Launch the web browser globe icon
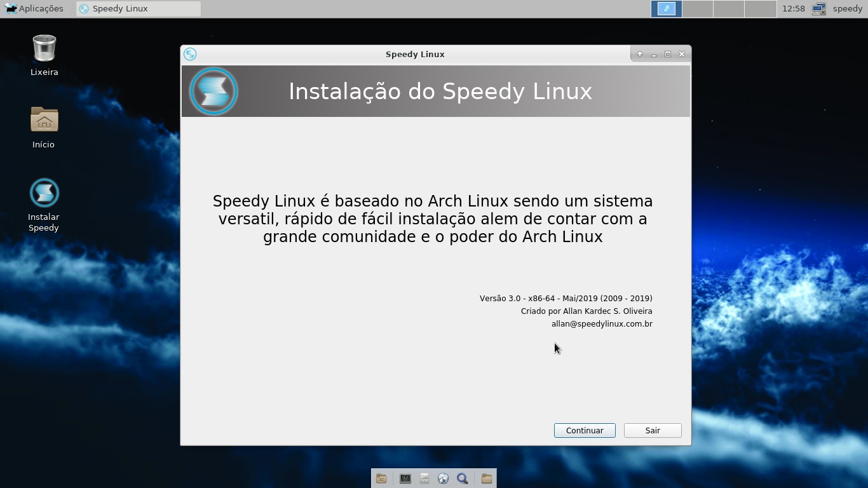 click(444, 478)
